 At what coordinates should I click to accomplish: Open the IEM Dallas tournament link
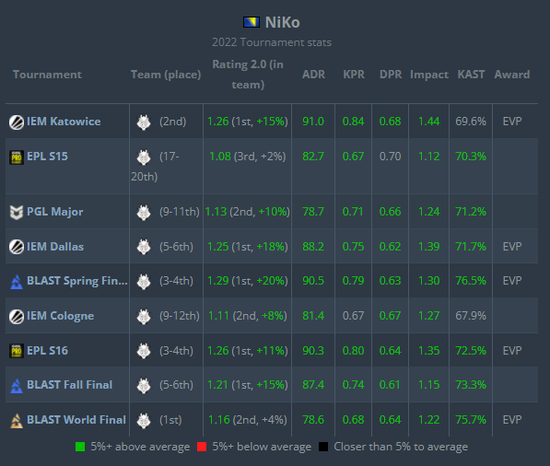click(55, 246)
